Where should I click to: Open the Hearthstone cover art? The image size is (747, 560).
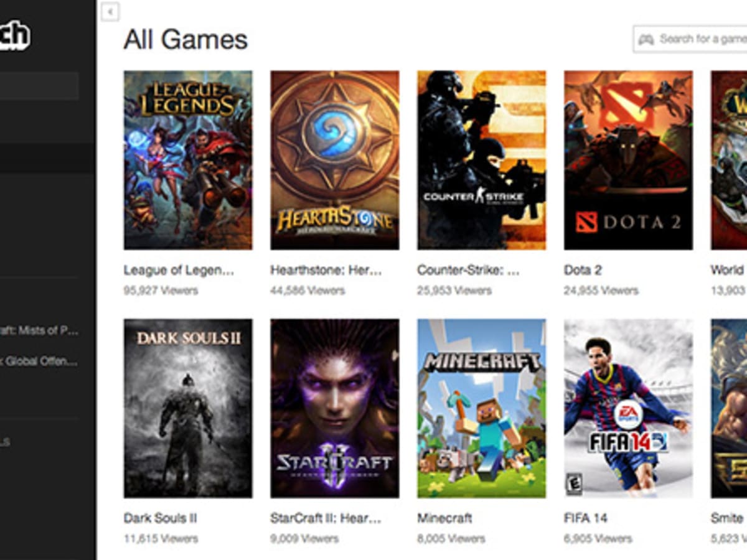335,160
